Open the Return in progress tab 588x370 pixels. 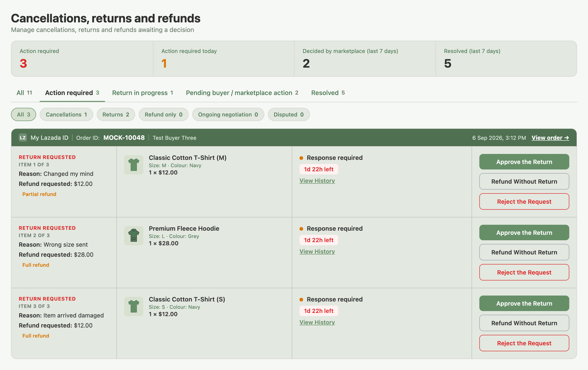pyautogui.click(x=143, y=93)
